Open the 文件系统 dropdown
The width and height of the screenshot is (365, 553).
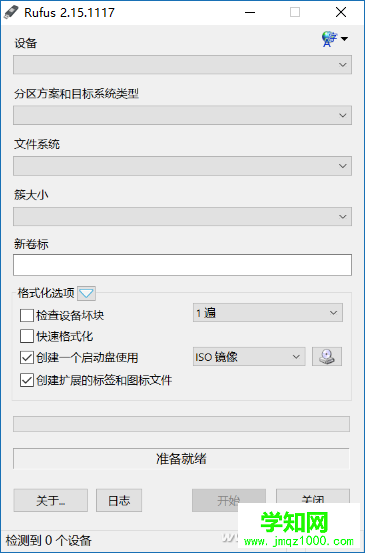(182, 166)
